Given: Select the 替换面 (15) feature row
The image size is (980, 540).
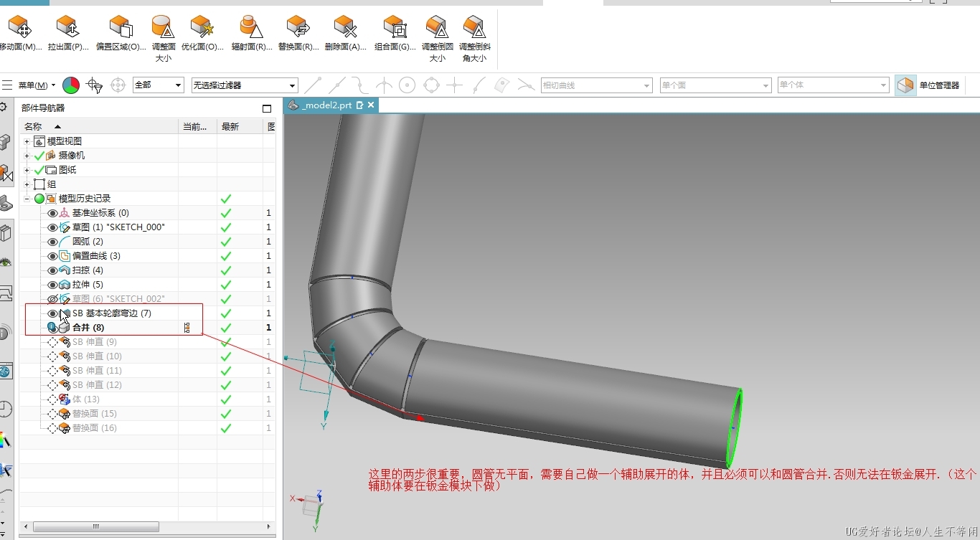Looking at the screenshot, I should (x=149, y=414).
